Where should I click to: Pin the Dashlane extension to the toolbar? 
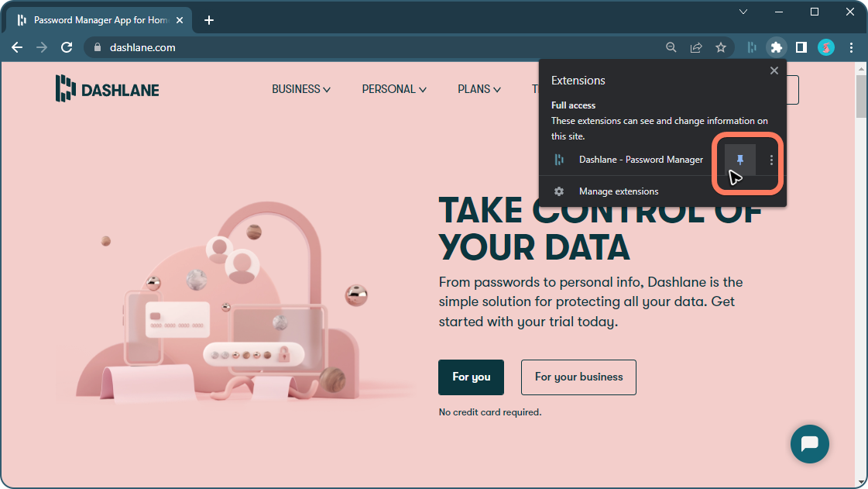click(x=739, y=160)
